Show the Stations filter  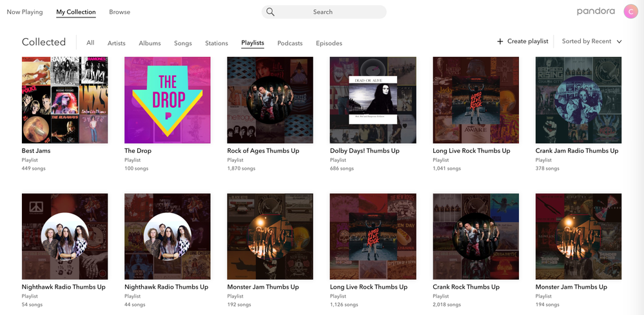(x=217, y=43)
